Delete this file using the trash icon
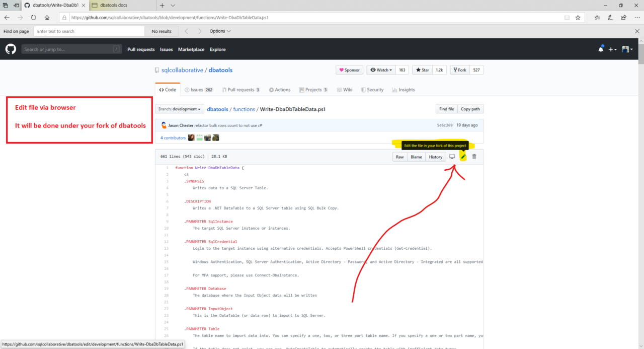Image resolution: width=644 pixels, height=349 pixels. 474,157
